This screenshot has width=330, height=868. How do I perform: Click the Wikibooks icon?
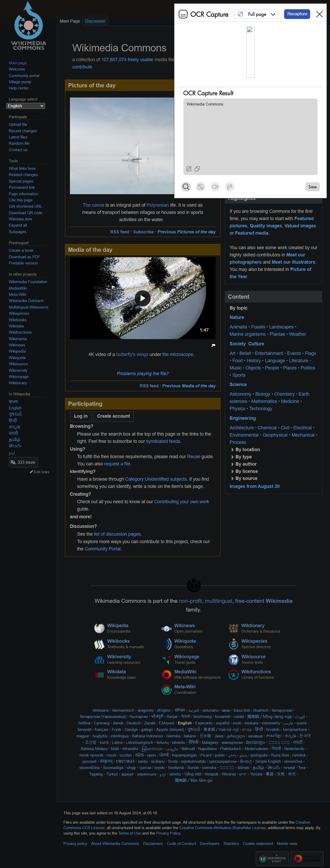point(99,644)
